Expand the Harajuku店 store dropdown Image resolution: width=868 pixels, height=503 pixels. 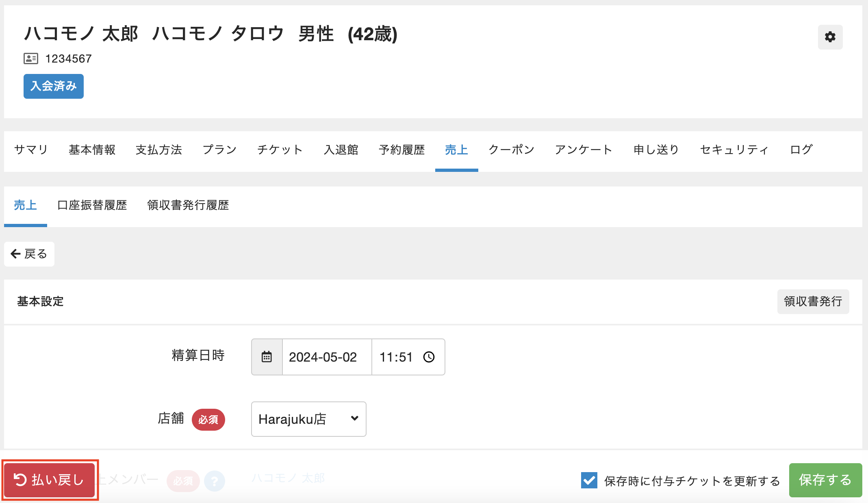coord(308,419)
